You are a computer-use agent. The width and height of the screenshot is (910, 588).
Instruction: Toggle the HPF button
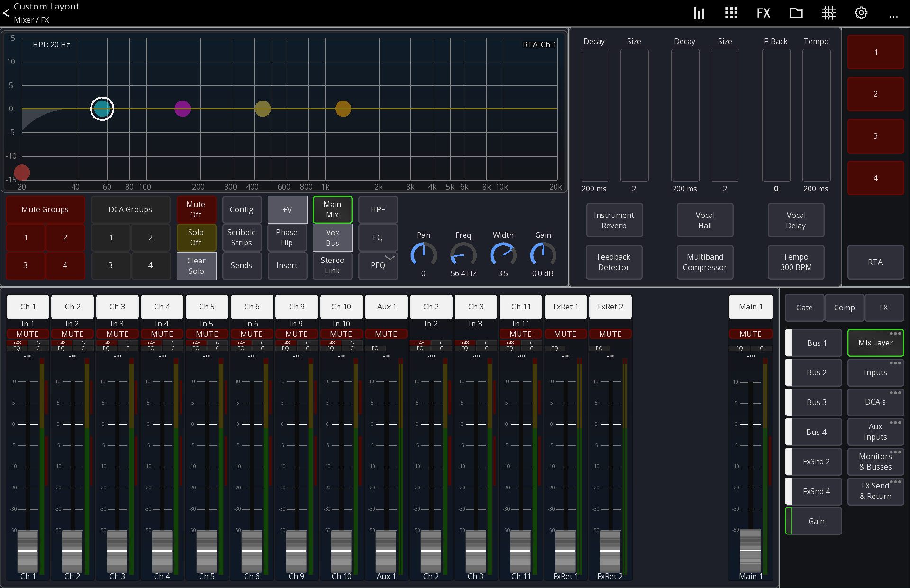click(378, 209)
